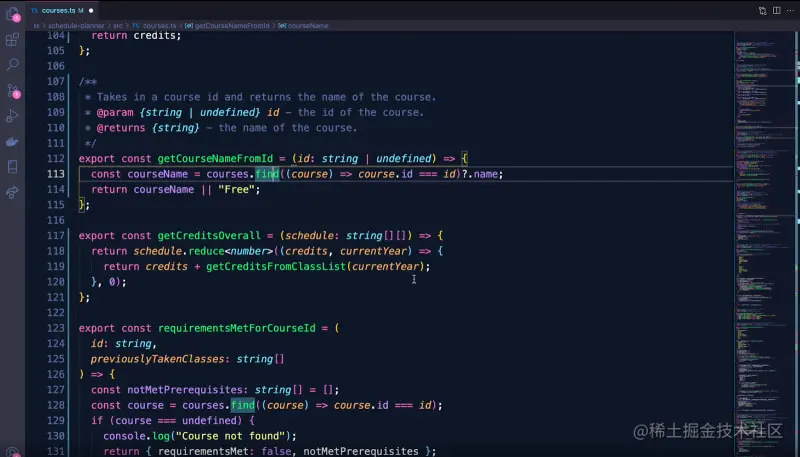Open the Extensions view in activity bar

coord(12,40)
